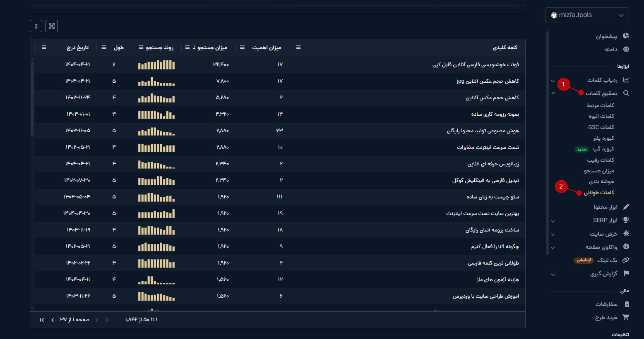Expand the گزارش گیری chevron
Viewport: 644px width, 339px height.
pyautogui.click(x=553, y=274)
